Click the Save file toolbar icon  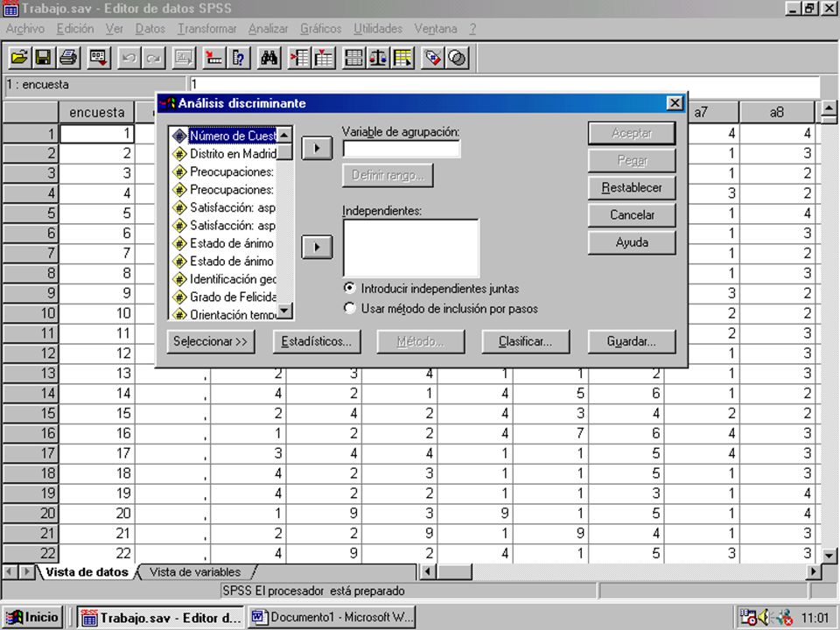click(44, 58)
